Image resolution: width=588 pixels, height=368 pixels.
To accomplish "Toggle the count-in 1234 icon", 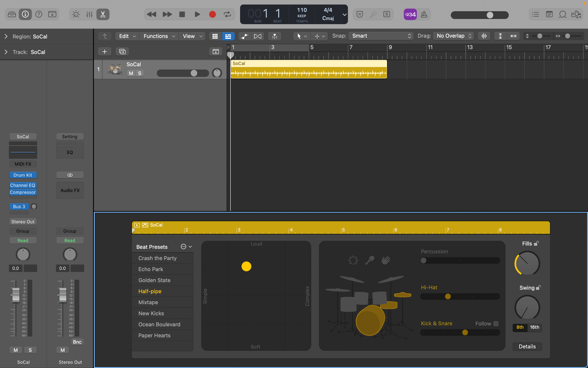I will click(410, 14).
